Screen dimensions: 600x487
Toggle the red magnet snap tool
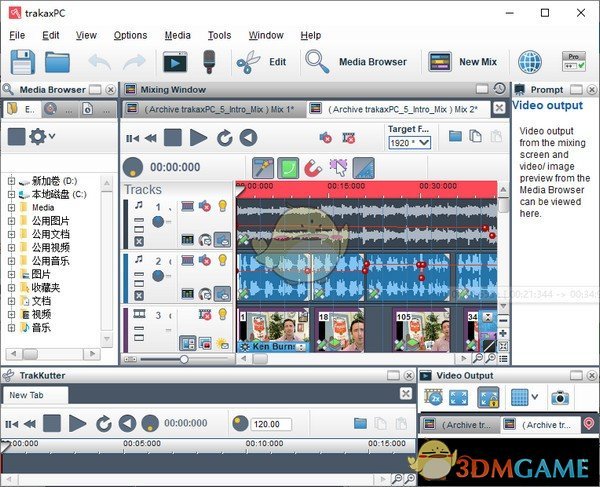pyautogui.click(x=313, y=168)
